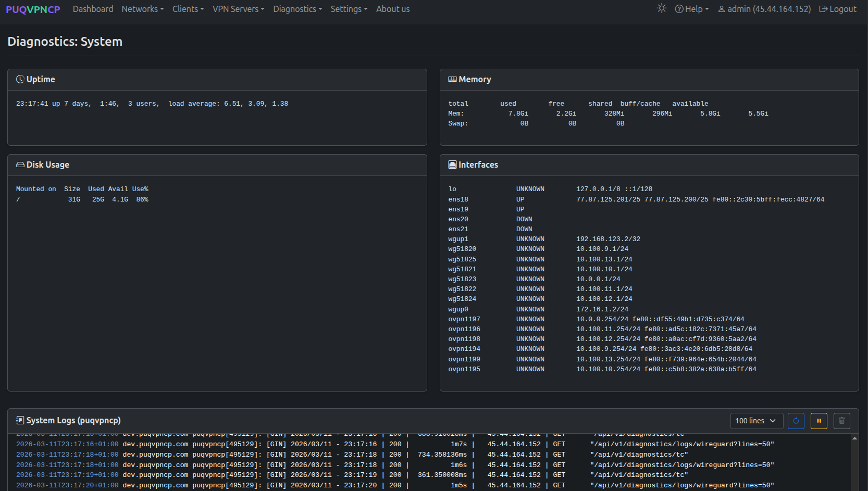Click the Interfaces panel title

(x=478, y=165)
